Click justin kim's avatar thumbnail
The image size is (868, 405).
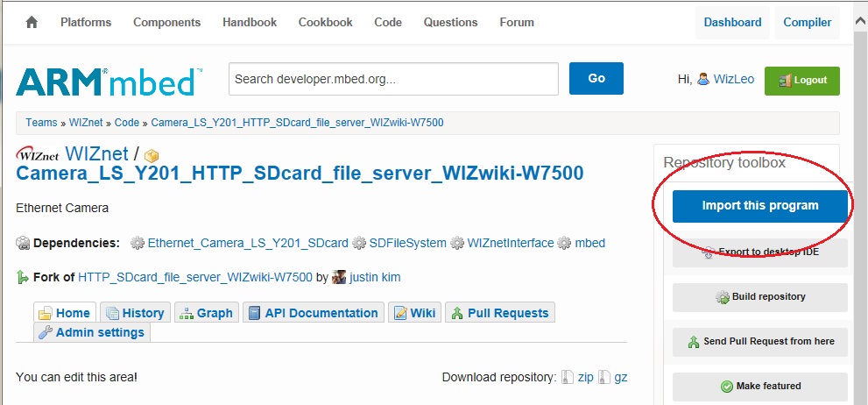coord(339,277)
